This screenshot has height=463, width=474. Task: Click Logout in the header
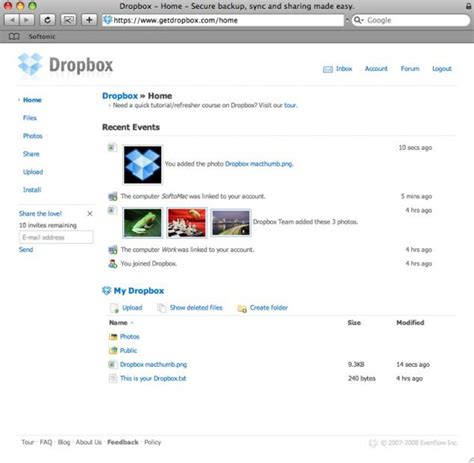coord(442,69)
